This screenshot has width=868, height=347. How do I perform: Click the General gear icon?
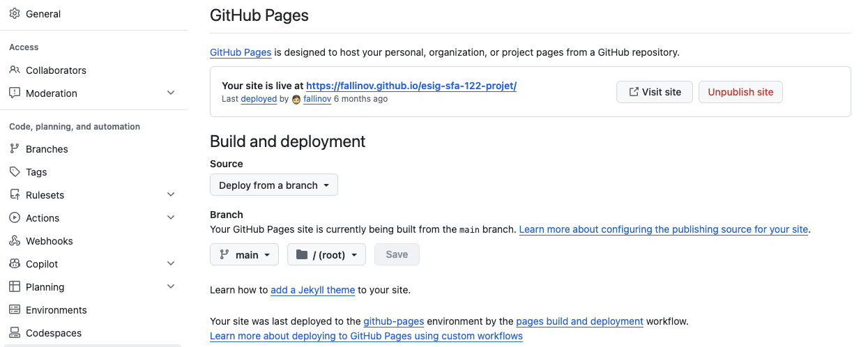coord(15,13)
